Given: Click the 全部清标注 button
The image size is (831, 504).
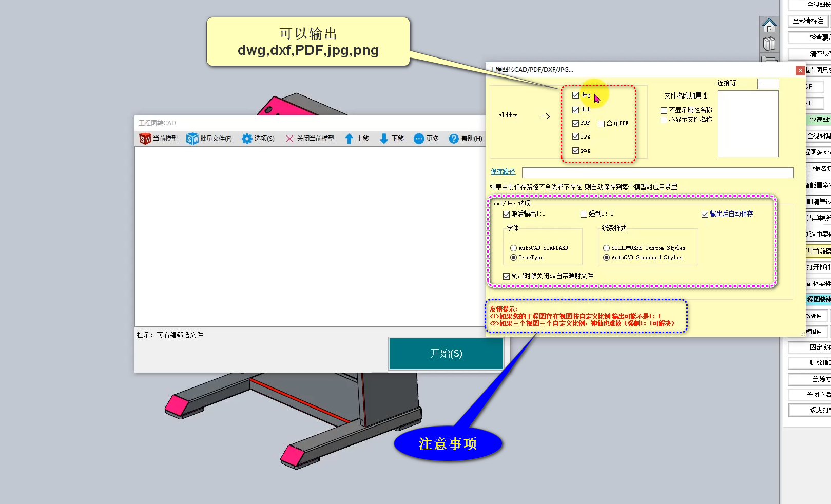Looking at the screenshot, I should click(x=808, y=21).
